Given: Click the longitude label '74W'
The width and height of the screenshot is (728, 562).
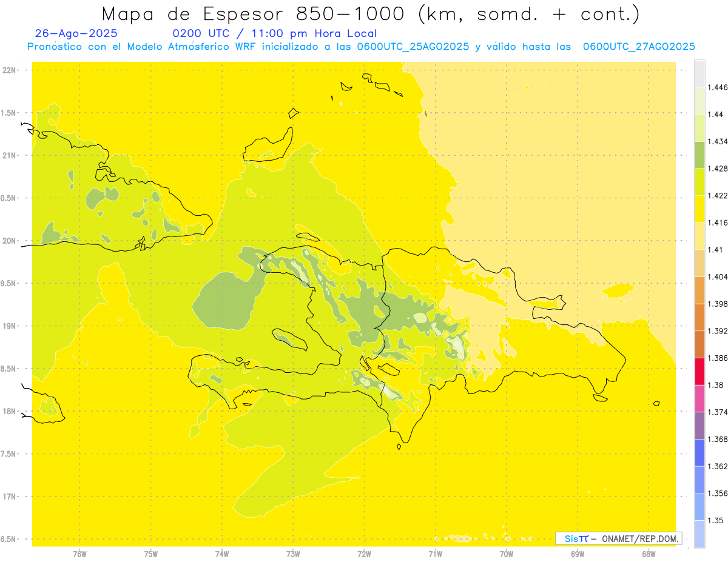Looking at the screenshot, I should (x=222, y=554).
